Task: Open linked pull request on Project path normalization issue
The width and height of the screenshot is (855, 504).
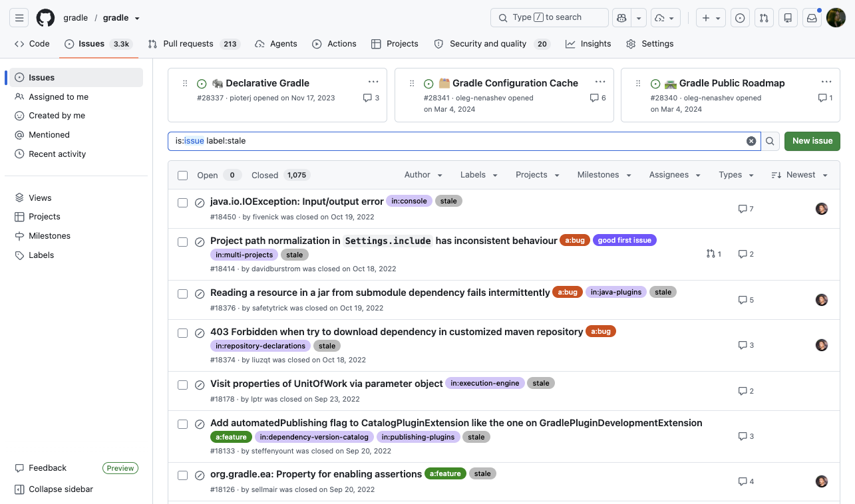Action: point(713,254)
